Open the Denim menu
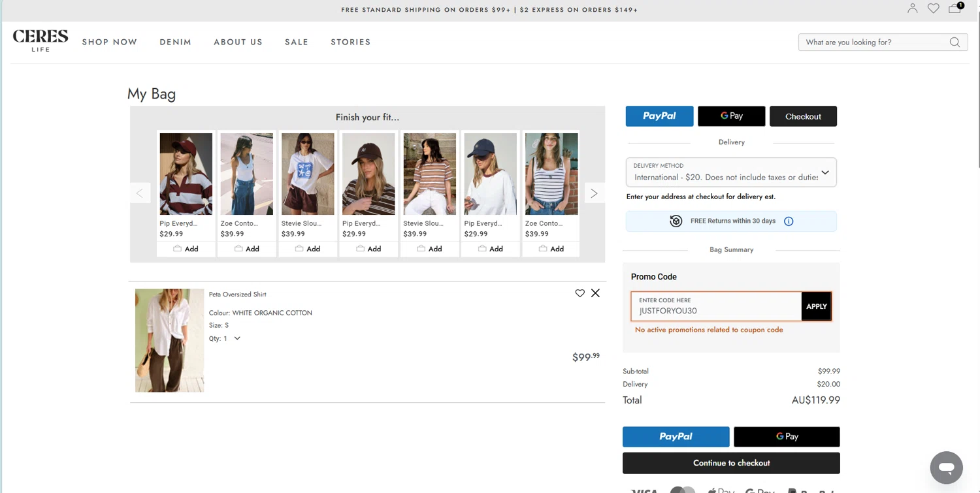980x493 pixels. (x=176, y=42)
